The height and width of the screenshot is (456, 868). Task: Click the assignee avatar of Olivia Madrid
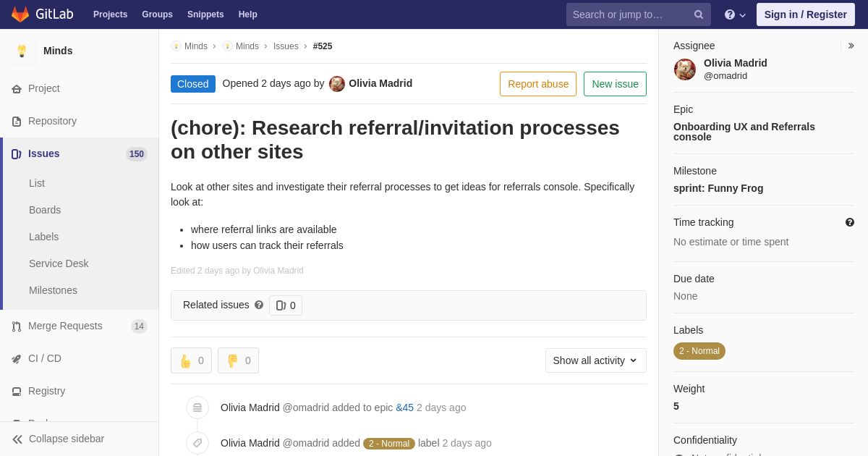pos(685,69)
